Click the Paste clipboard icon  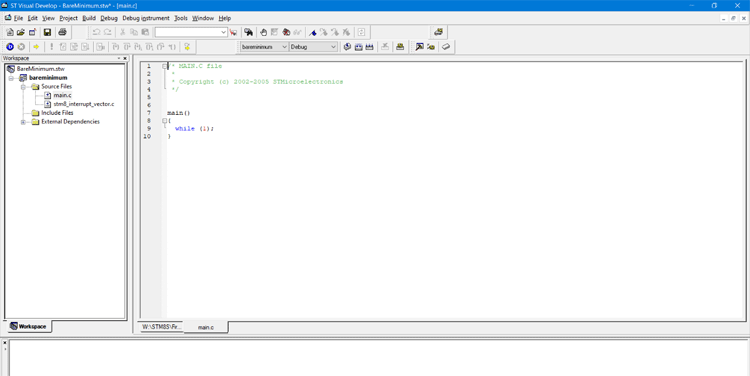point(145,33)
